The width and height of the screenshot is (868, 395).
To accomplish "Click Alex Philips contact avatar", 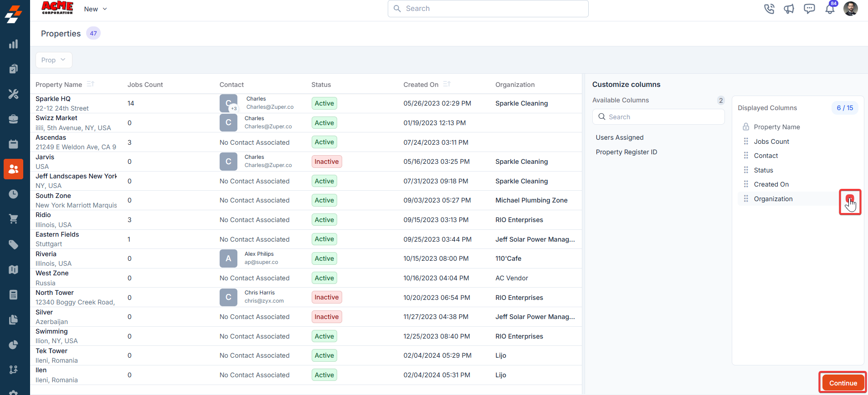I will [x=228, y=258].
